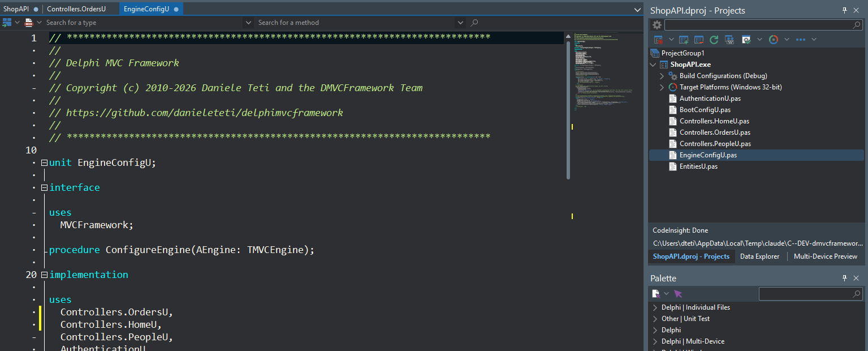
Task: Open the Data Explorer tab
Action: 759,256
